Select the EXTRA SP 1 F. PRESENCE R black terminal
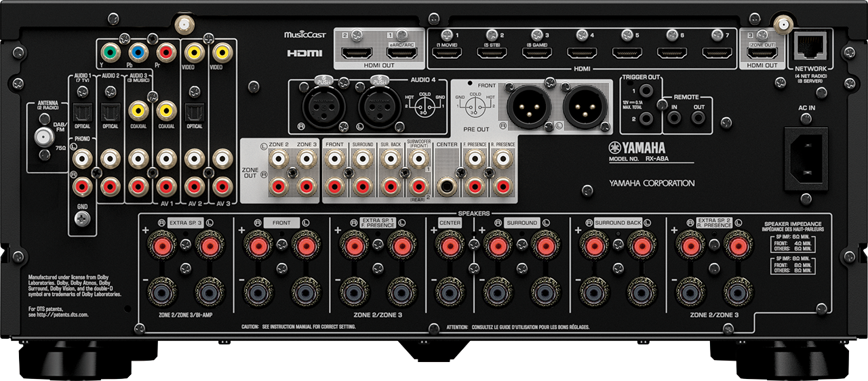This screenshot has width=868, height=381. pyautogui.click(x=354, y=292)
